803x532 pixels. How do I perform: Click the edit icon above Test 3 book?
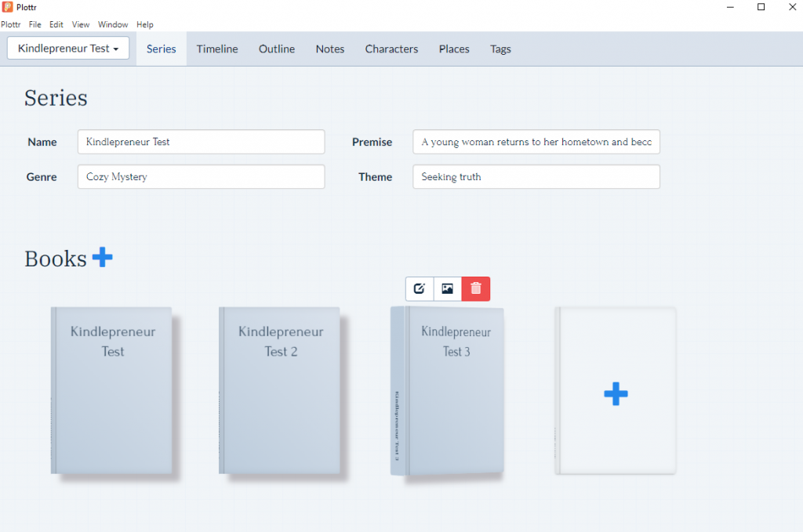tap(420, 289)
